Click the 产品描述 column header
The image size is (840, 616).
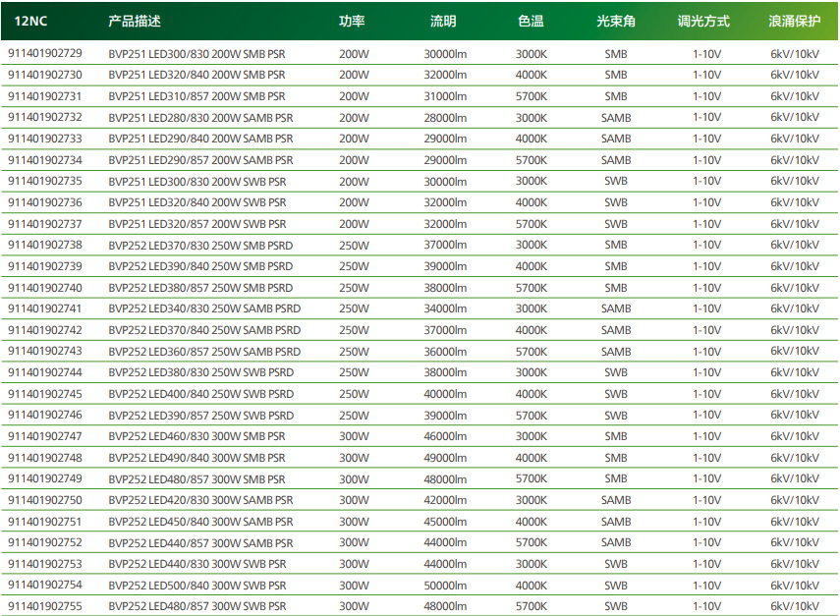coord(135,21)
